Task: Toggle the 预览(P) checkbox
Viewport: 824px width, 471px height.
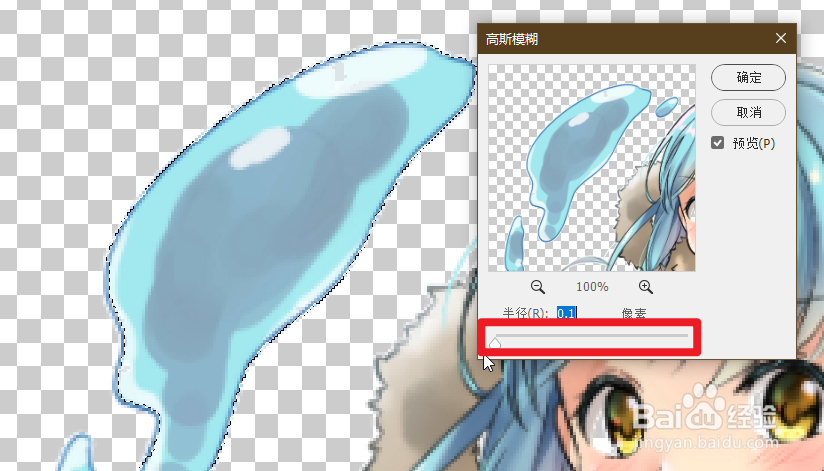Action: tap(717, 143)
